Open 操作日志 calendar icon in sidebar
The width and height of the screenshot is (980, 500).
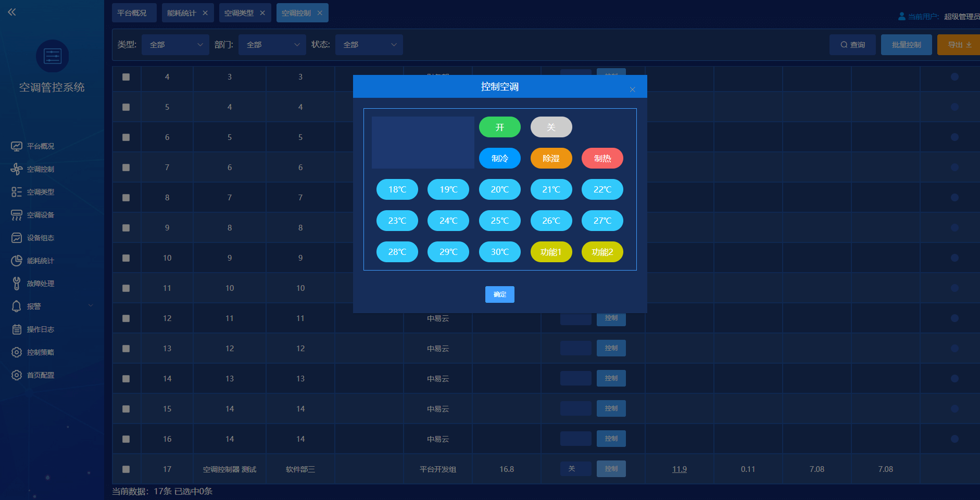pos(17,329)
